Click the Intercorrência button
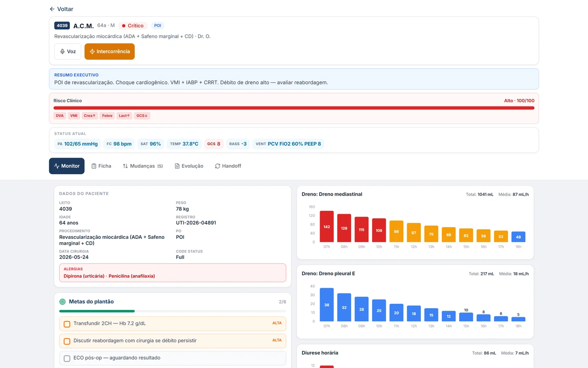 coord(110,51)
